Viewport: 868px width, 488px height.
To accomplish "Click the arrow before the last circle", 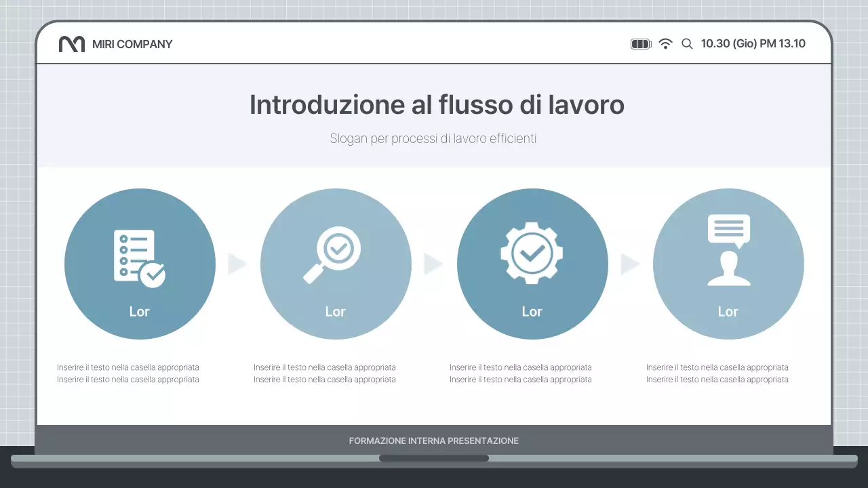I will 630,264.
